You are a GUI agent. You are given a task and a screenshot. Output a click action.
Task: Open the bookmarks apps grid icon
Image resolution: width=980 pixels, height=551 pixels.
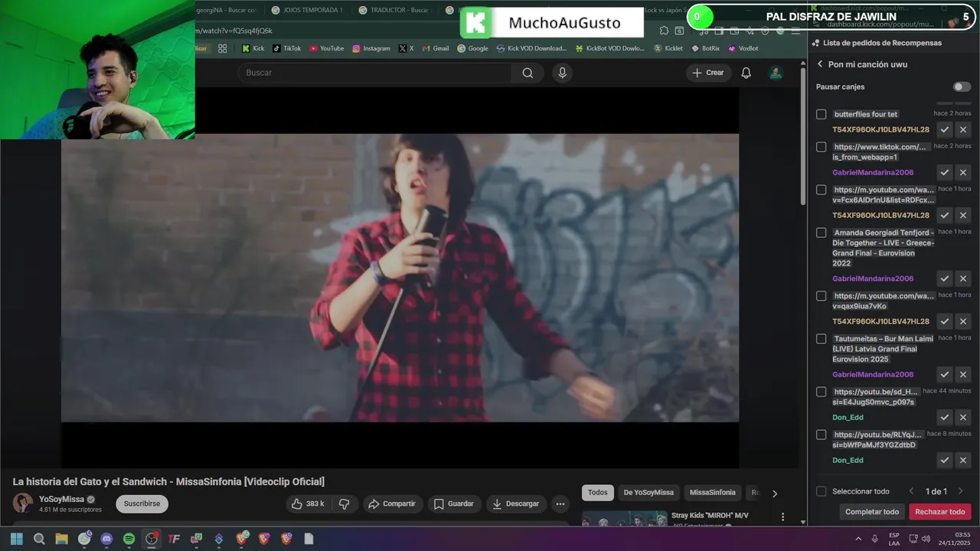pyautogui.click(x=222, y=48)
